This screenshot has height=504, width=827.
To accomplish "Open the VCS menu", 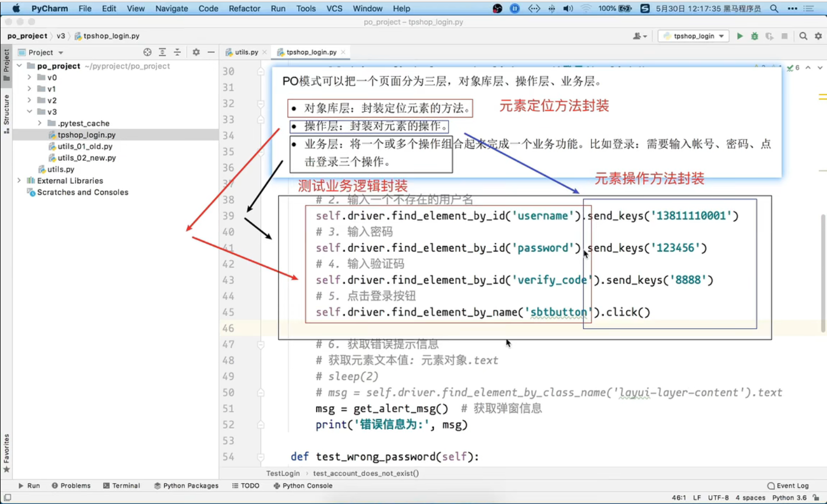I will [x=334, y=8].
